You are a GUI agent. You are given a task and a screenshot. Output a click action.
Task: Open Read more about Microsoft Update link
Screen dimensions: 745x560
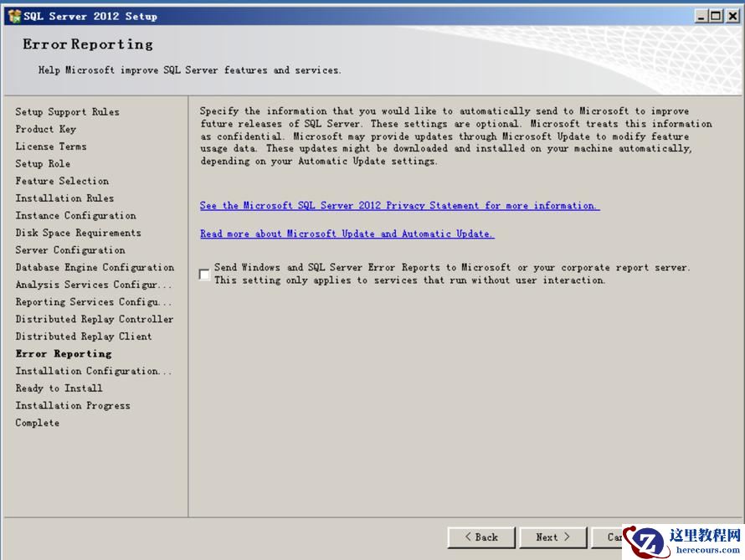[347, 234]
